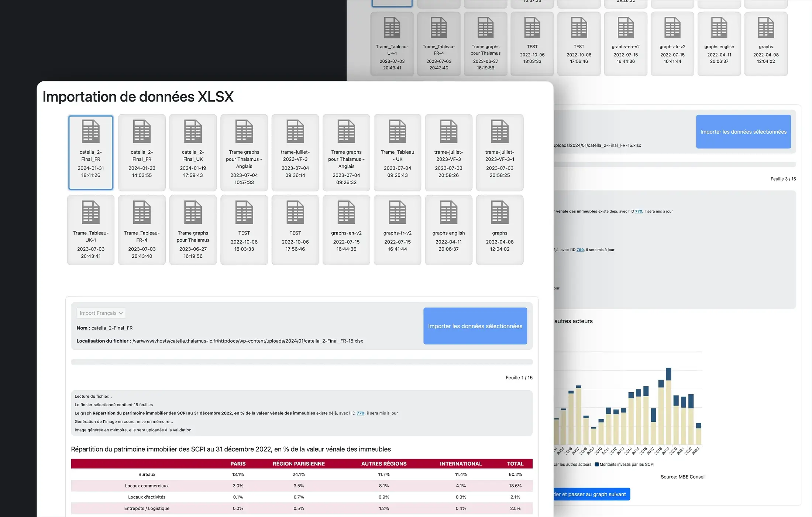Screen dimensions: 812x517
Task: Click Importer les données sélectionnées in background window
Action: pos(743,132)
